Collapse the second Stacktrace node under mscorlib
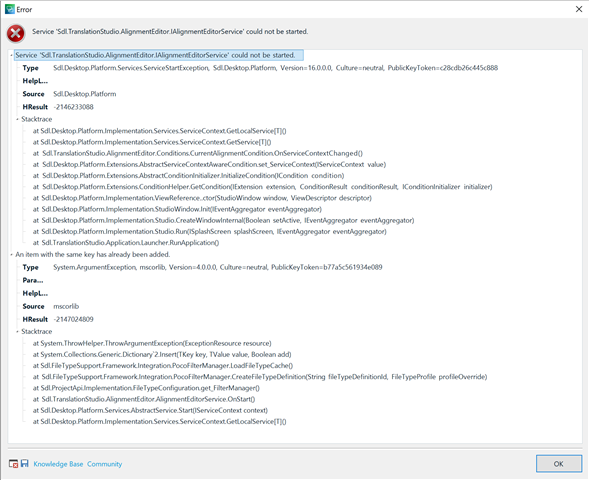Viewport: 589px width, 480px height. click(17, 331)
